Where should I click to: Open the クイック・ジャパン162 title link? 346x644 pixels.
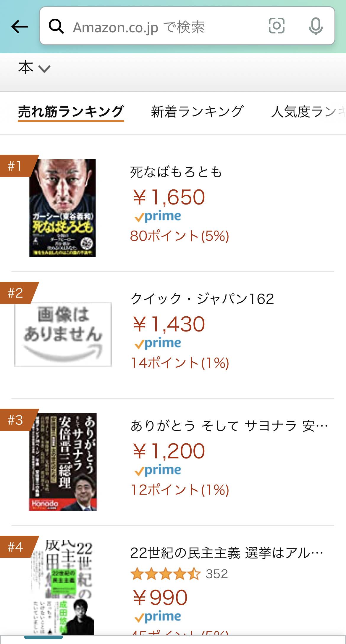(202, 299)
